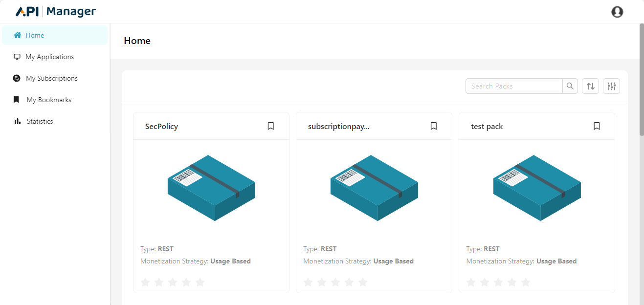Switch to the My Subscriptions section
The width and height of the screenshot is (644, 305).
click(51, 78)
